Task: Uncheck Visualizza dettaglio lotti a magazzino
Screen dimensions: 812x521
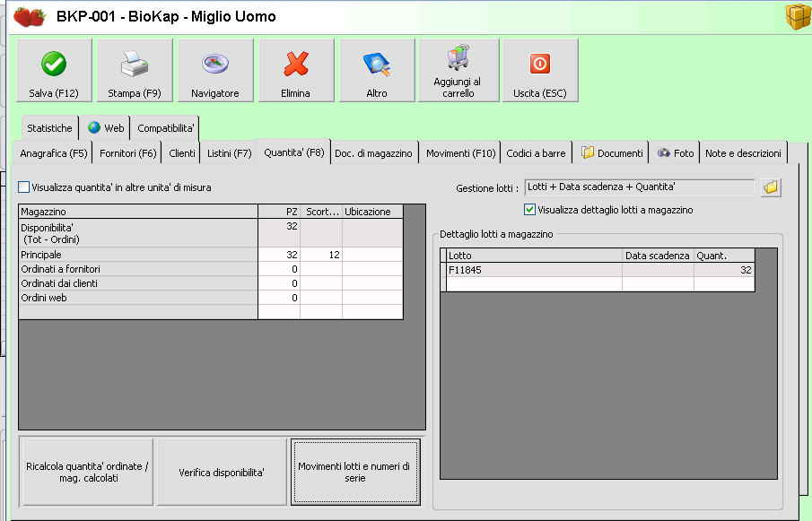Action: coord(529,210)
